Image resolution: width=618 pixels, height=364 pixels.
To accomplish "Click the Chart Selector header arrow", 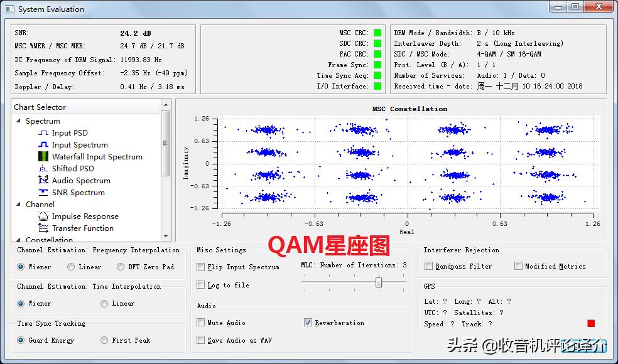I will [x=166, y=105].
